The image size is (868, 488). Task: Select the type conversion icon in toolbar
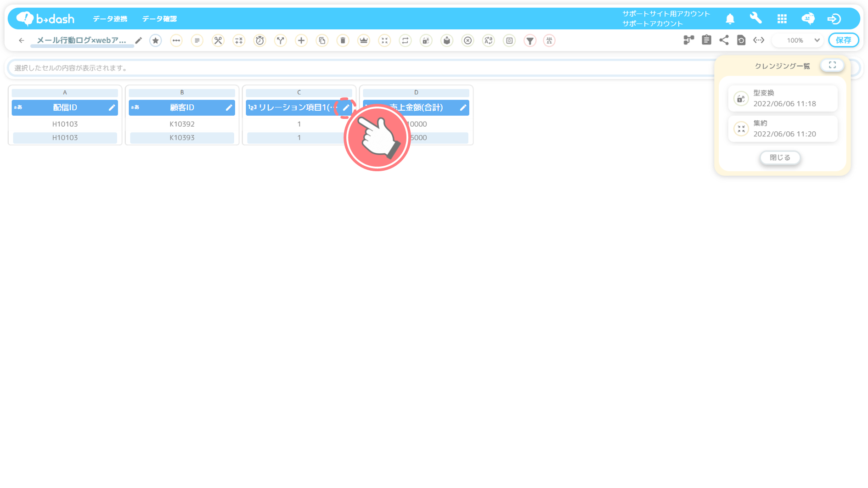pyautogui.click(x=426, y=40)
